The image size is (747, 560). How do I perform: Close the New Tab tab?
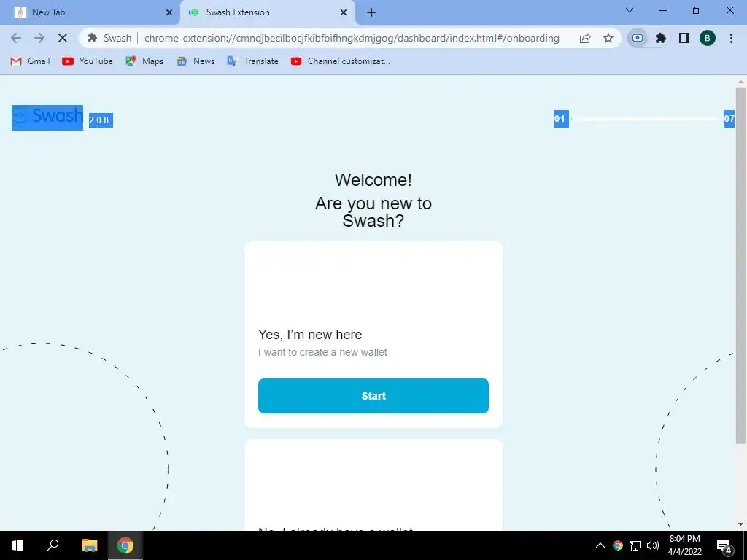169,12
